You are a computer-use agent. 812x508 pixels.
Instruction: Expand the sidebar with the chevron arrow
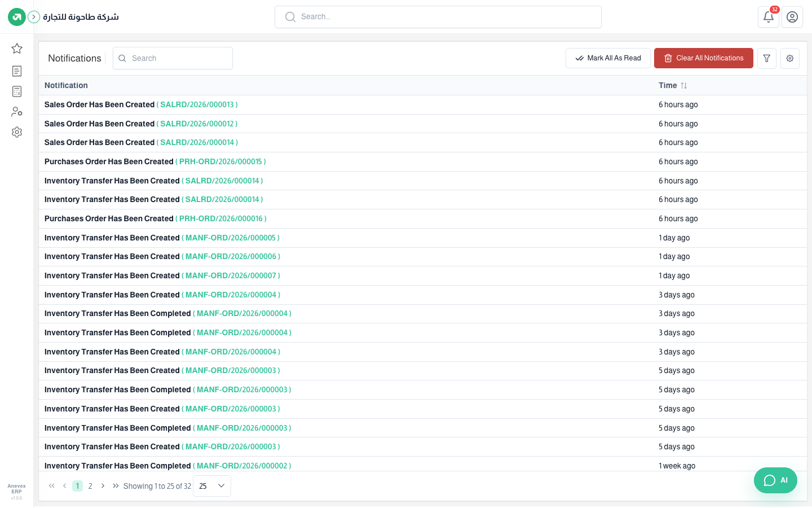tap(34, 17)
